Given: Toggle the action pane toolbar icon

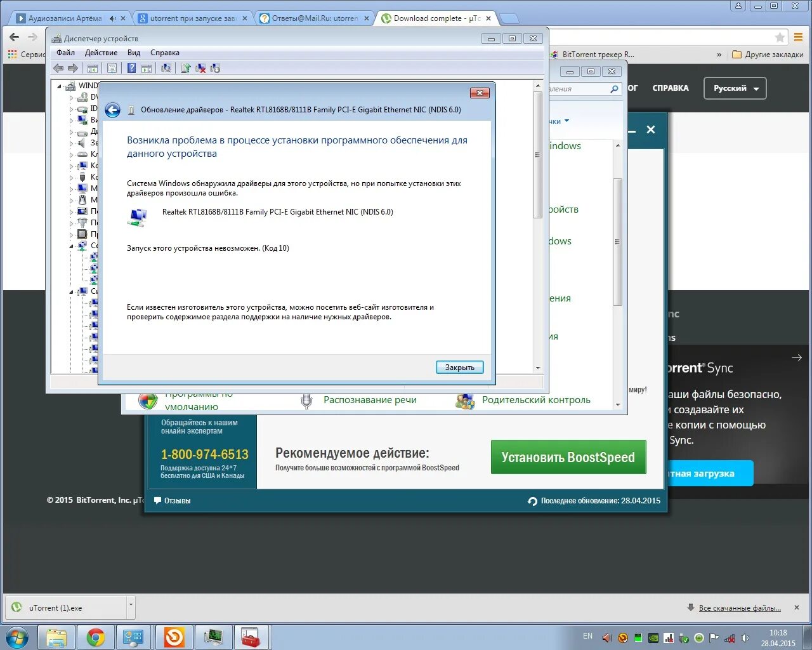Looking at the screenshot, I should (x=147, y=68).
